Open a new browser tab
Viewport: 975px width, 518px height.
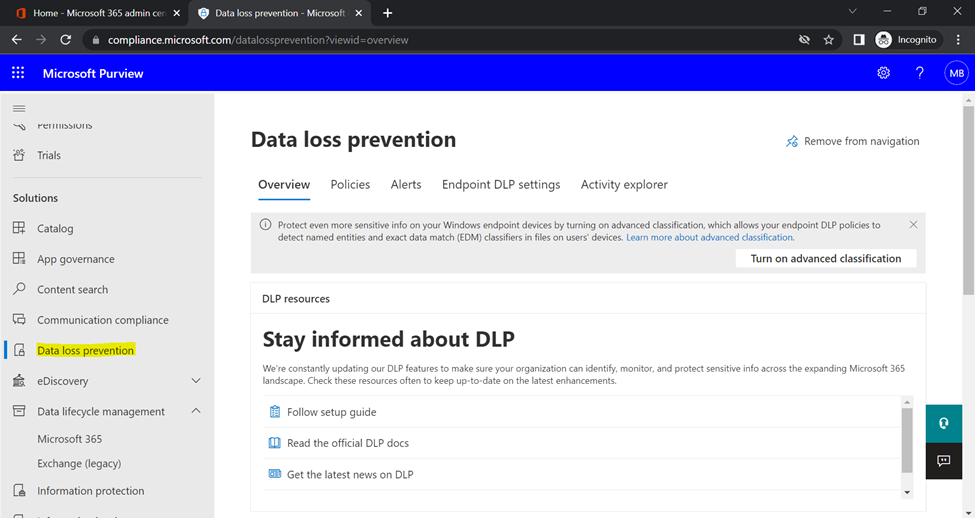[x=387, y=13]
